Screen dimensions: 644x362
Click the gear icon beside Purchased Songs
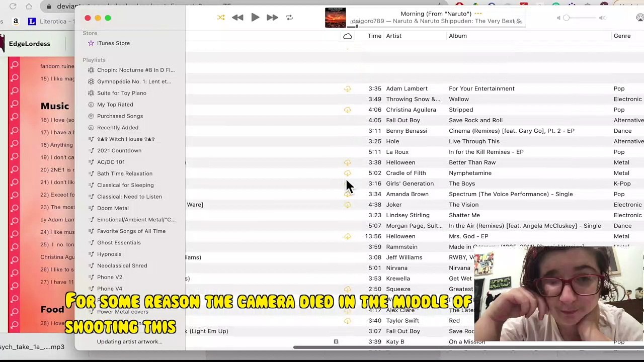(x=91, y=116)
